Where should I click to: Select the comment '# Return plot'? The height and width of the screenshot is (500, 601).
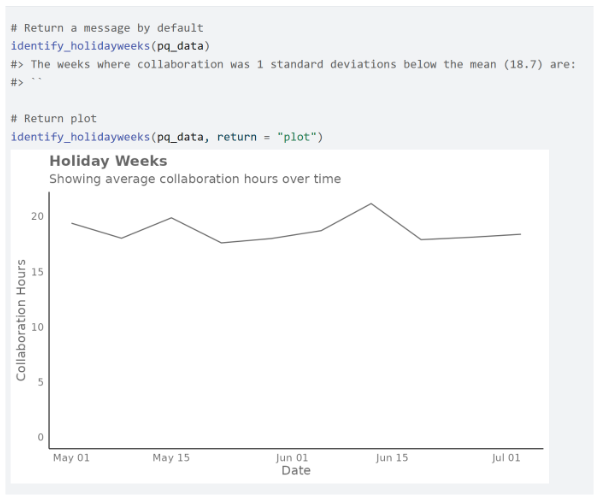pos(54,118)
